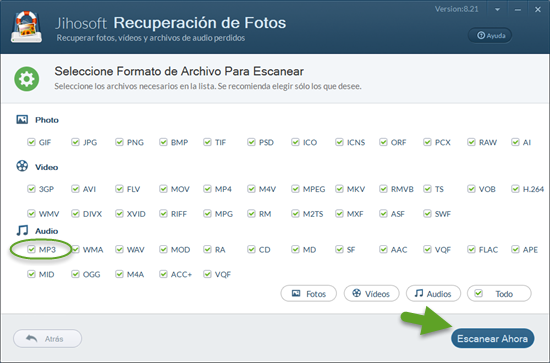Disable the MP4 video format

pyautogui.click(x=207, y=189)
